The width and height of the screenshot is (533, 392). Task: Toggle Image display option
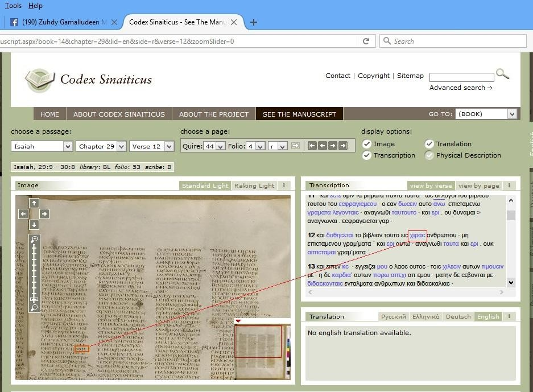(x=366, y=144)
